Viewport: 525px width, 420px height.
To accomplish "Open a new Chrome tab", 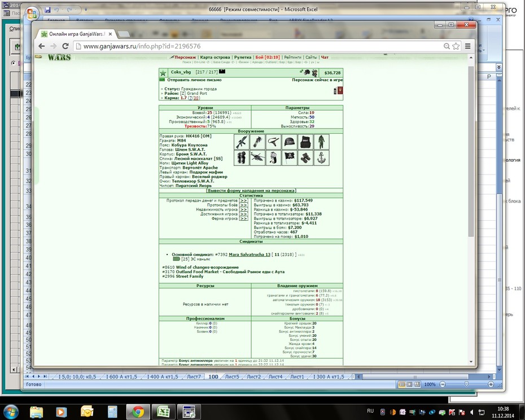I will click(124, 34).
